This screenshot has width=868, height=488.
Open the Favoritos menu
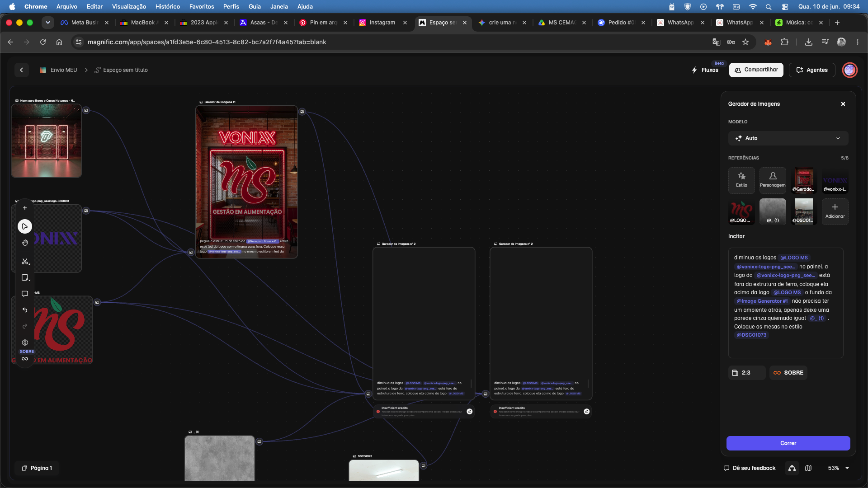(202, 6)
